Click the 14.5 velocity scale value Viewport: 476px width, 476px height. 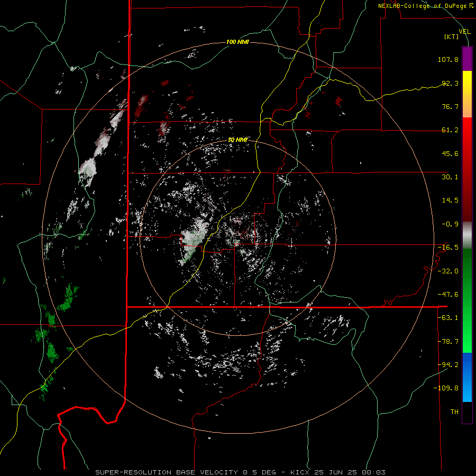click(x=450, y=200)
